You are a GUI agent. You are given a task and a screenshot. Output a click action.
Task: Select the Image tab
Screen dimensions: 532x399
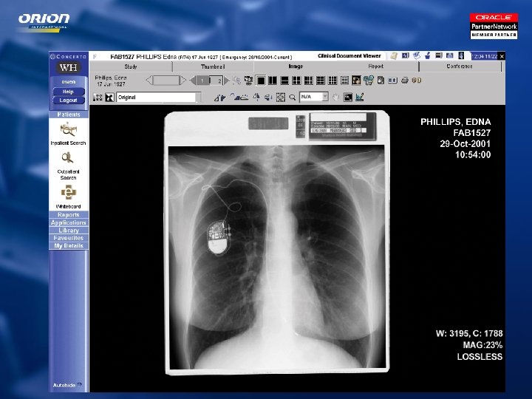[296, 66]
